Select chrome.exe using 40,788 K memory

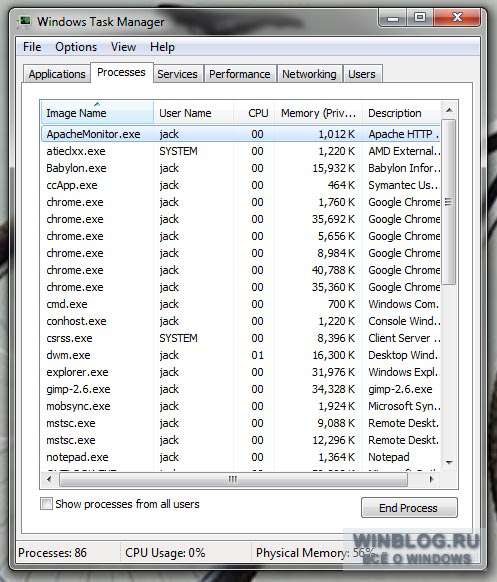point(241,270)
